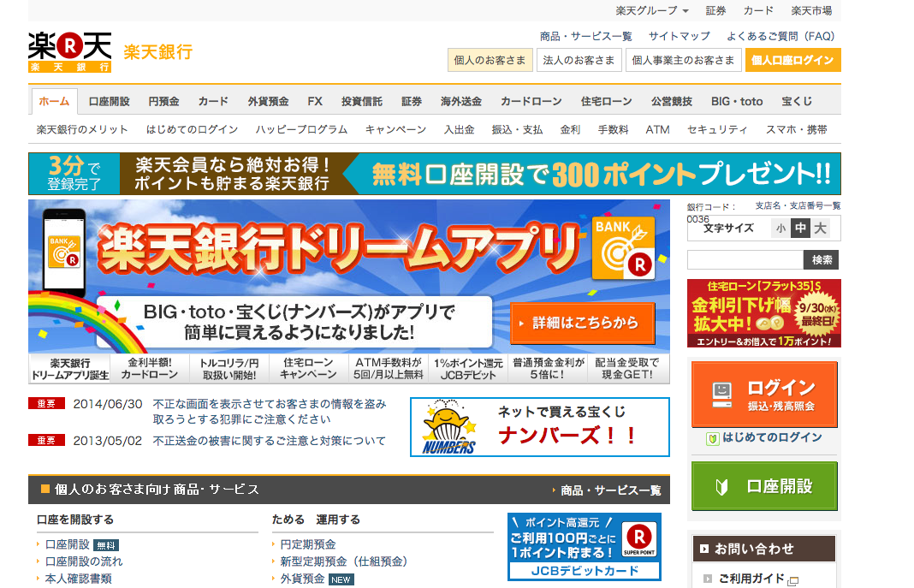Click the NUMBERS mascot icon
Image resolution: width=914 pixels, height=588 pixels.
tap(448, 428)
